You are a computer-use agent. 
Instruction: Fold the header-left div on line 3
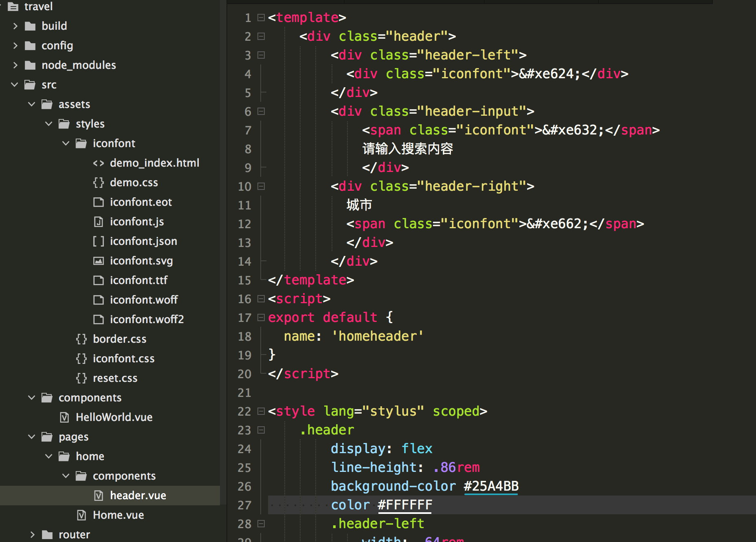tap(261, 55)
